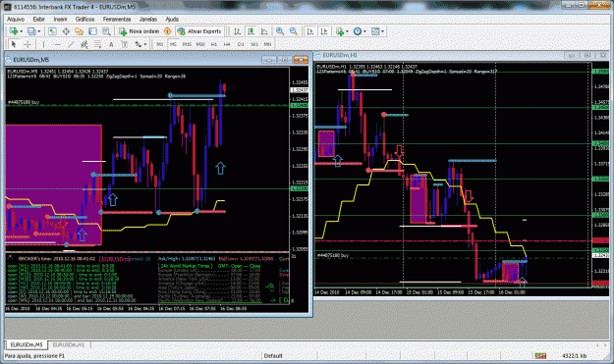Viewport: 614px width, 364px height.
Task: Click the Periods clock icon
Action: point(358,31)
